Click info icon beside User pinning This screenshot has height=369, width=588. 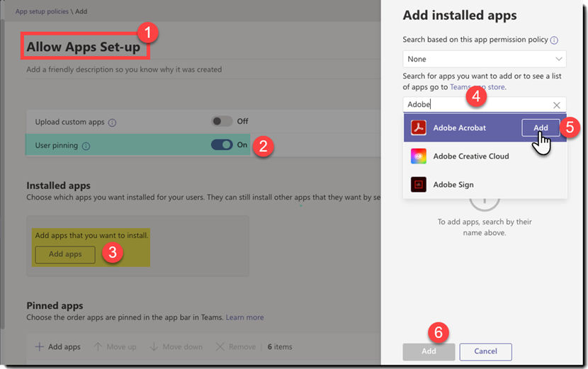(86, 146)
